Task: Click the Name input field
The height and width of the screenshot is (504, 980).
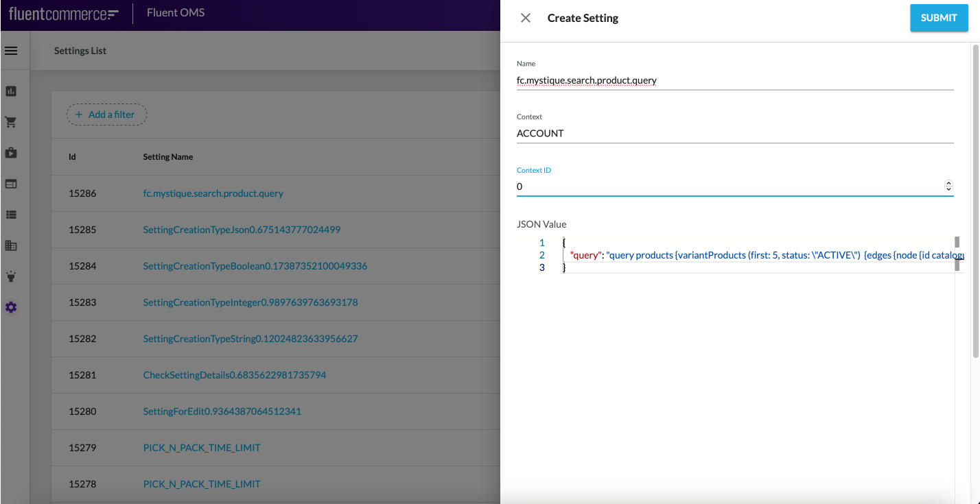Action: tap(734, 80)
